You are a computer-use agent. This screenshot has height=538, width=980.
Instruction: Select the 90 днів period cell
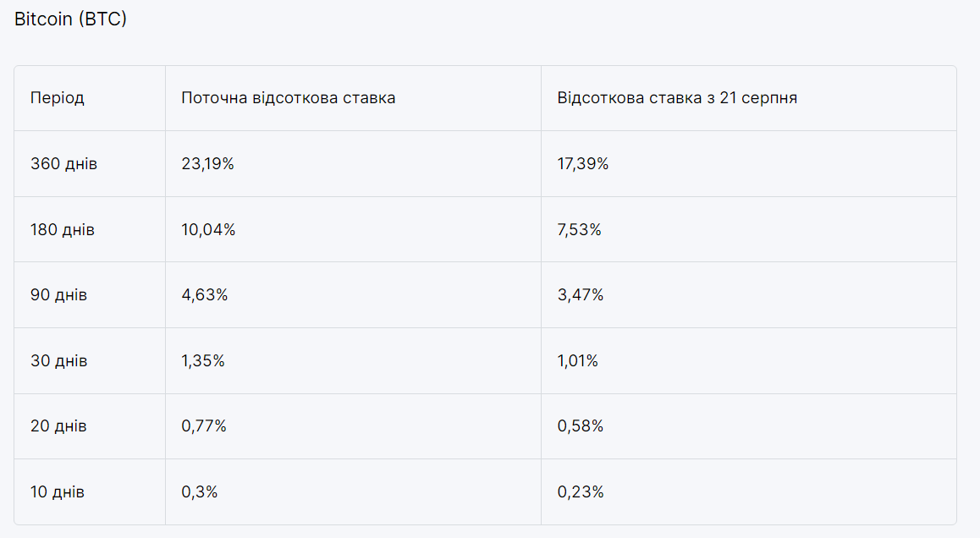(x=58, y=295)
